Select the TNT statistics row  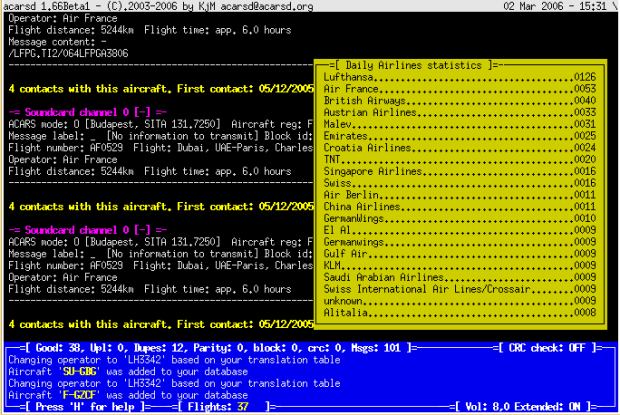click(x=460, y=160)
